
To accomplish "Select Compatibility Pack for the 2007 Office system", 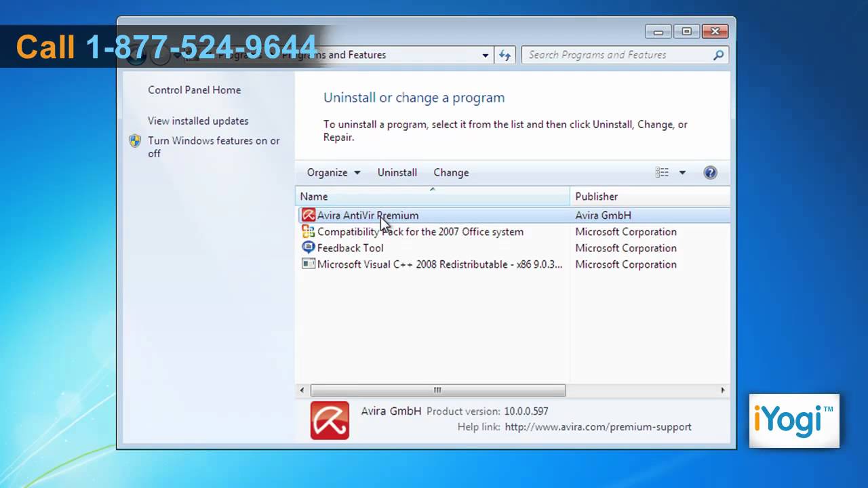I will click(420, 231).
